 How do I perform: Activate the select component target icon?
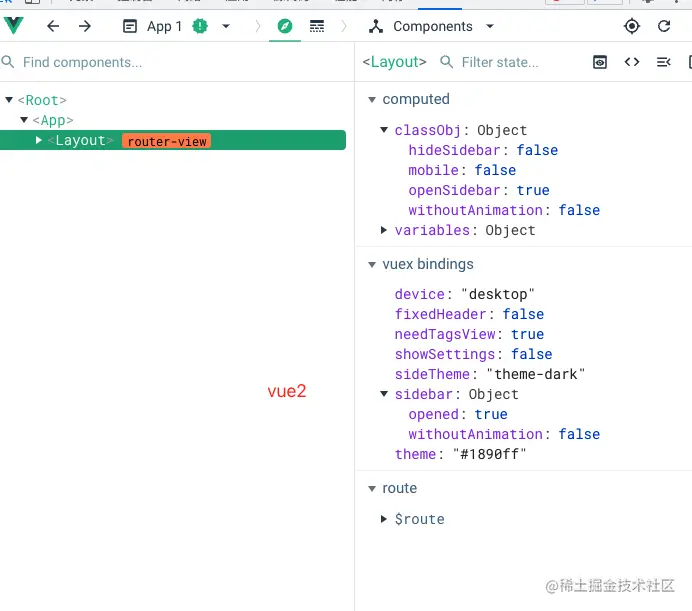coord(632,26)
